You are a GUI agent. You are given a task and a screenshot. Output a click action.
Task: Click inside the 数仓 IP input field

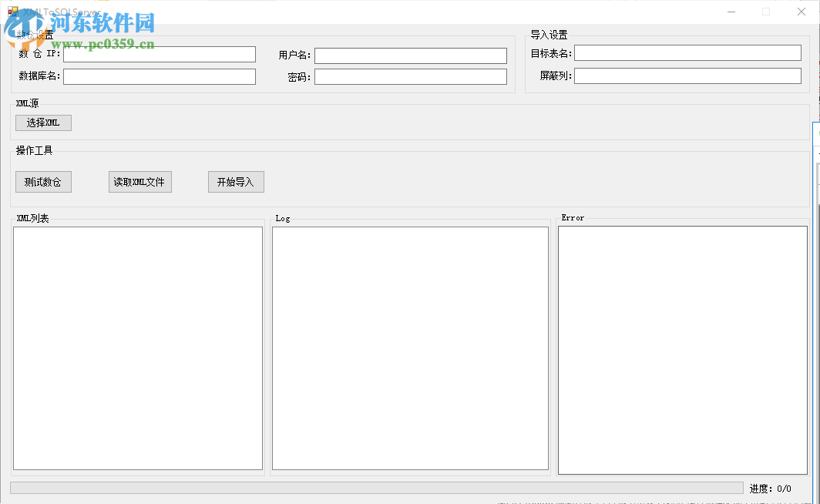click(x=159, y=54)
